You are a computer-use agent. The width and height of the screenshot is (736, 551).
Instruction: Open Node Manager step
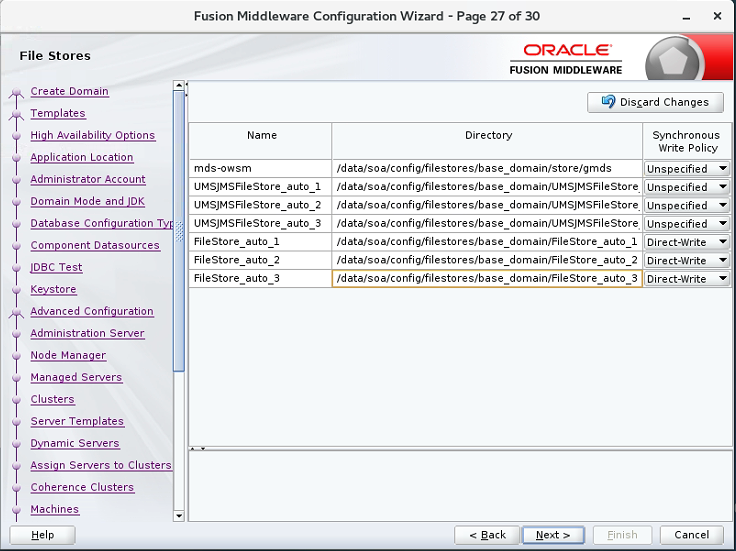(x=68, y=355)
